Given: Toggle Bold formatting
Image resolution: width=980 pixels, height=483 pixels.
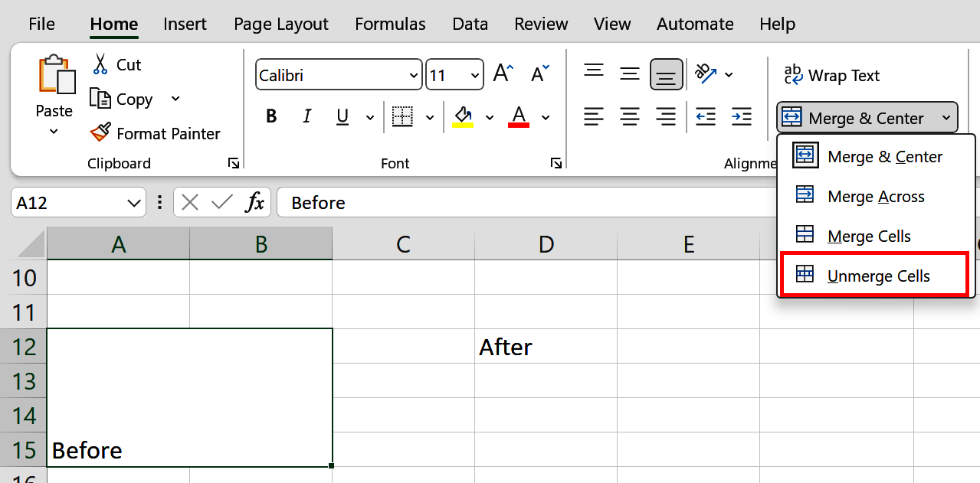Looking at the screenshot, I should 270,116.
